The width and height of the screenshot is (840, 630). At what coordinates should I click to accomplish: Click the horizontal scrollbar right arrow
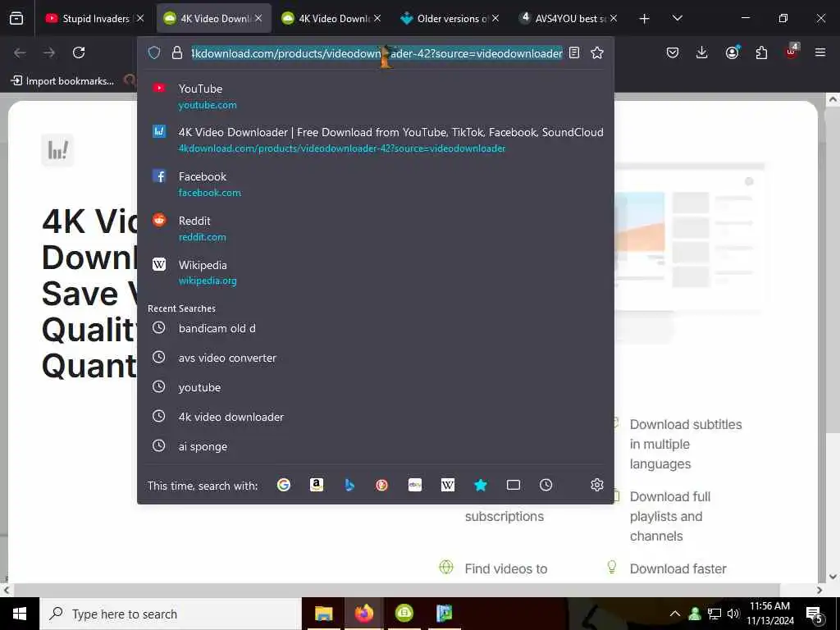point(819,590)
